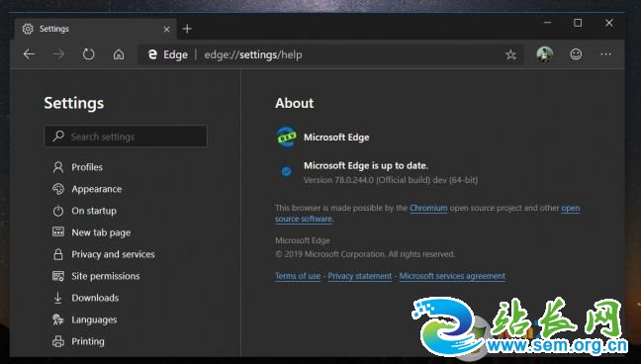The width and height of the screenshot is (641, 364).
Task: Open Downloads settings section
Action: click(95, 298)
